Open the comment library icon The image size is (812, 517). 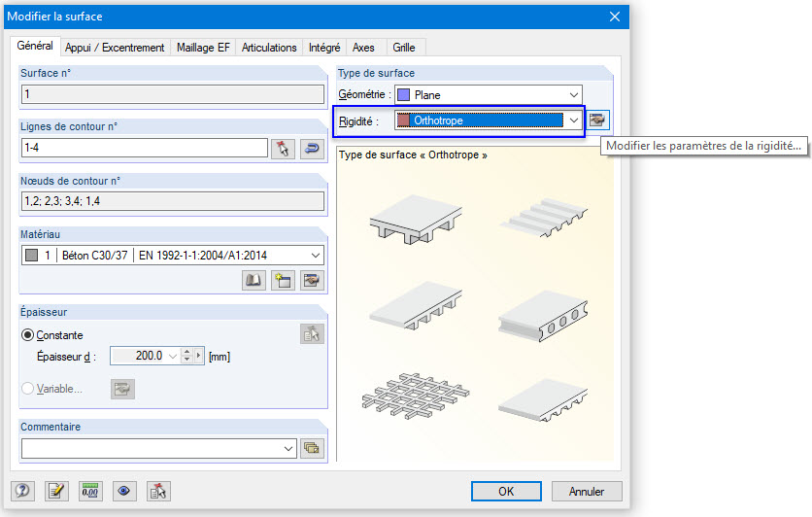(x=312, y=448)
